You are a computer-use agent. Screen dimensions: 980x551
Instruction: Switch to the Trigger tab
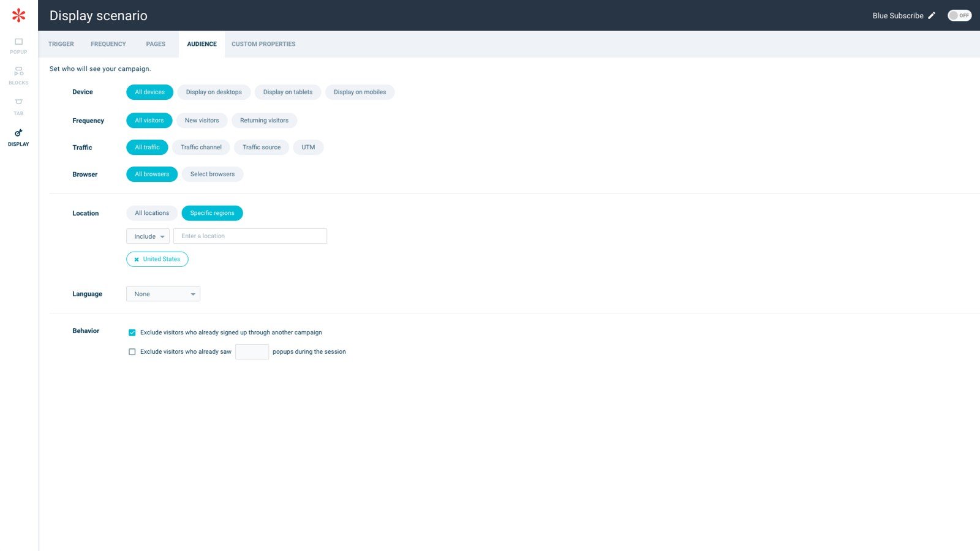(61, 44)
